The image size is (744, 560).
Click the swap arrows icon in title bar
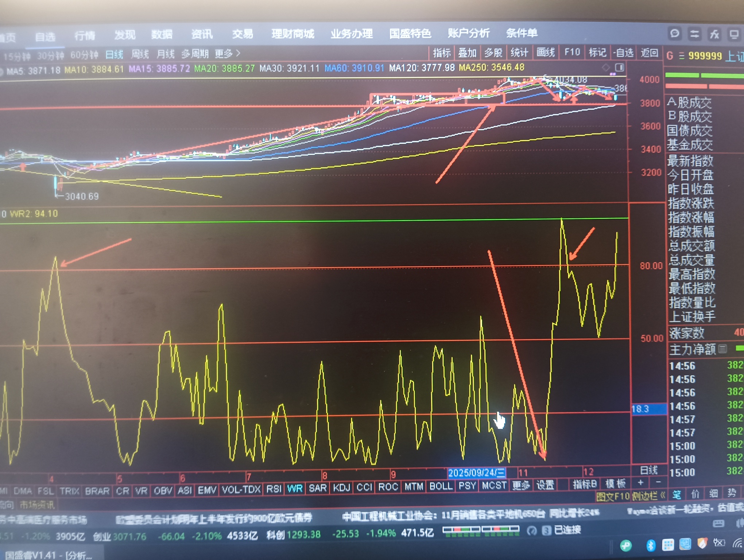(694, 34)
